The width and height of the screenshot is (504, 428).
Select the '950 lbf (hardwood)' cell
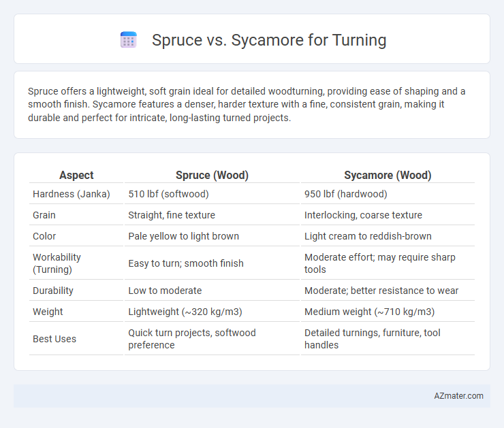[388, 194]
